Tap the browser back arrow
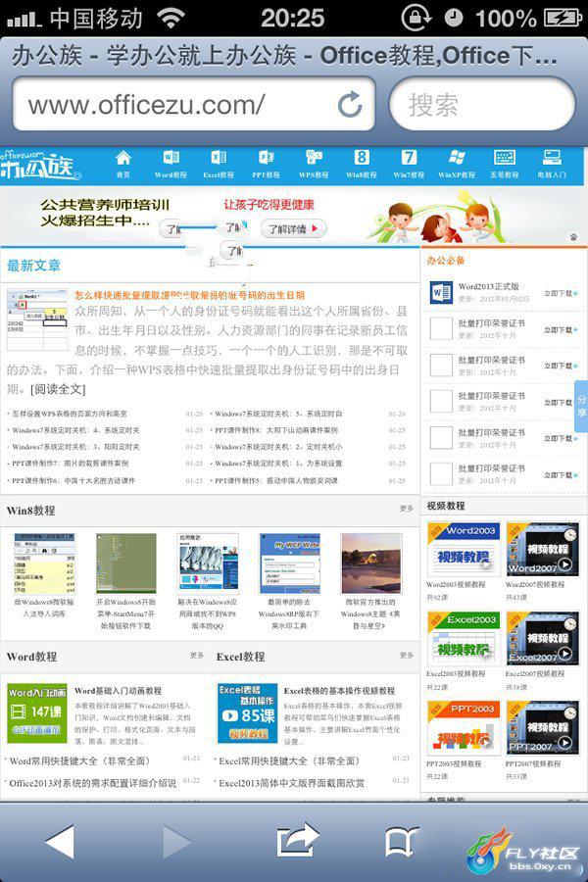The image size is (588, 882). [x=60, y=842]
